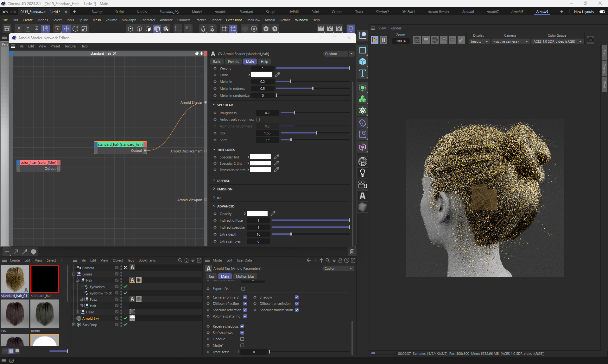Click the Specular tint white swatch
Screen dimensions: 608x364
click(x=261, y=157)
